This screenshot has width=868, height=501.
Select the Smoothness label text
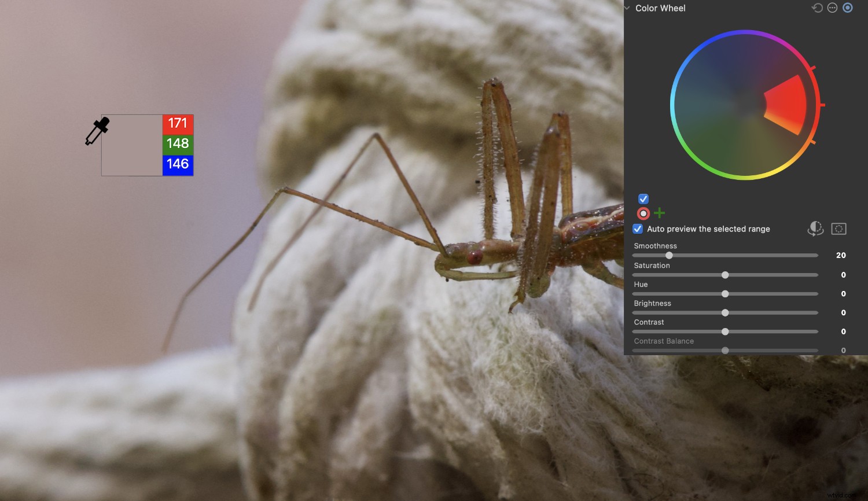tap(656, 245)
